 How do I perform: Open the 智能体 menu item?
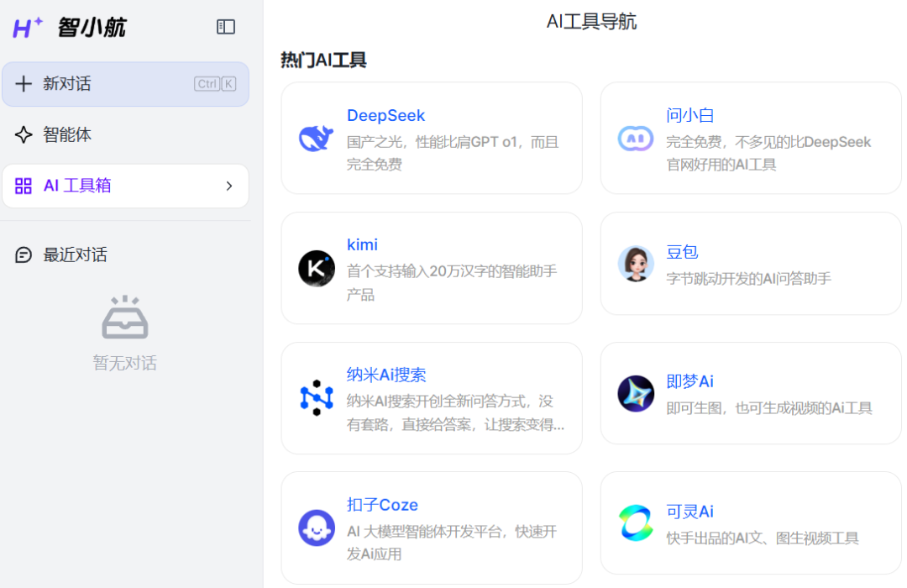click(125, 135)
